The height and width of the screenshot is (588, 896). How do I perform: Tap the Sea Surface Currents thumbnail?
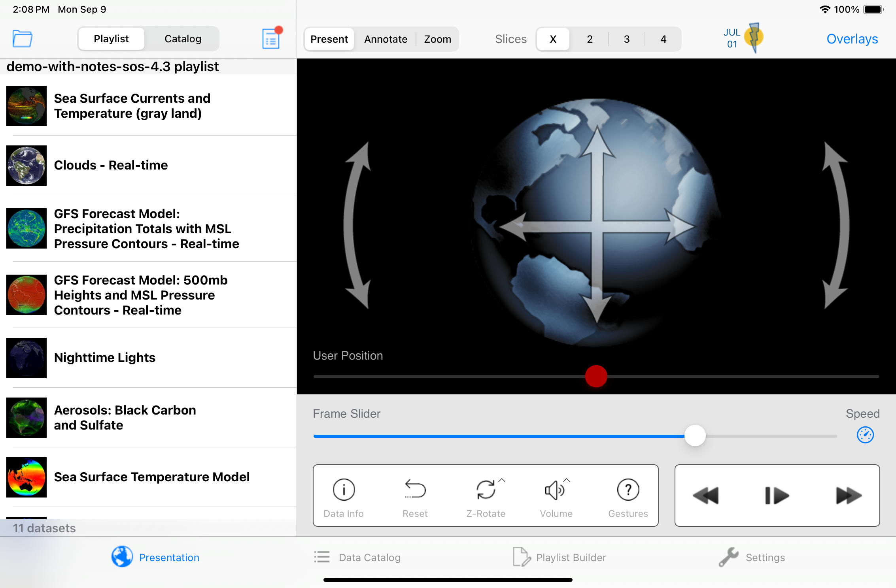coord(26,106)
